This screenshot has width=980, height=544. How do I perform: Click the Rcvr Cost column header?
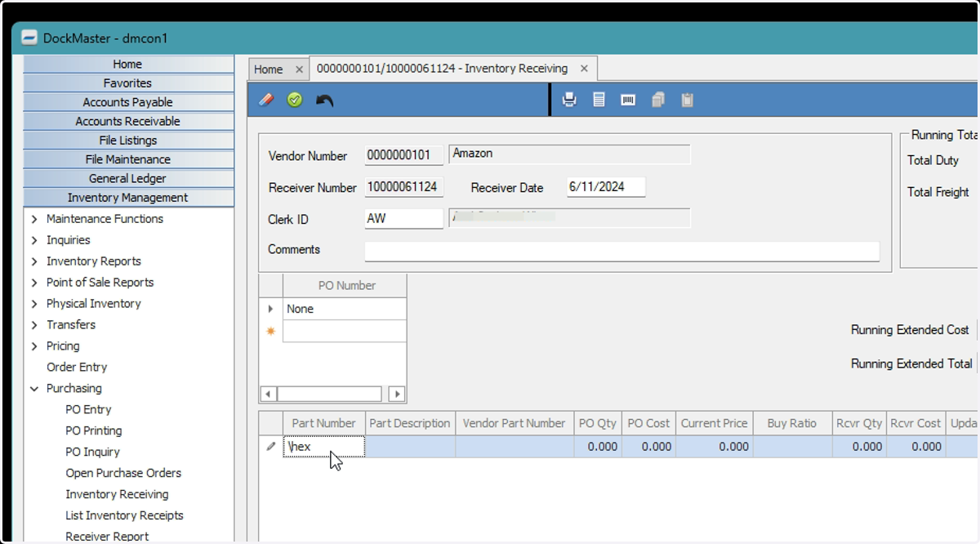pos(915,423)
